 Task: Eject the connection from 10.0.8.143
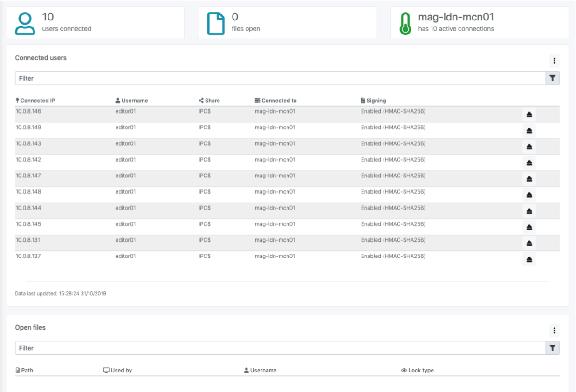[529, 147]
